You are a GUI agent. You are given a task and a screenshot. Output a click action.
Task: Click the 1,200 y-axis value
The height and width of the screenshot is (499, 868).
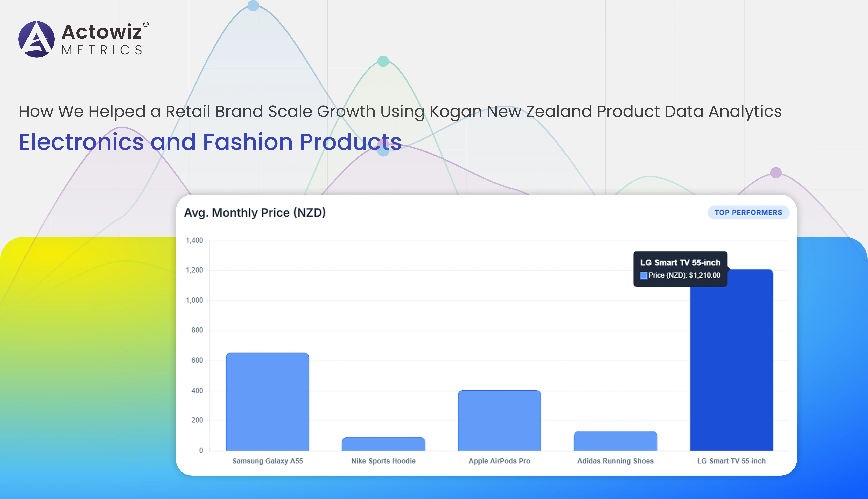pos(194,270)
